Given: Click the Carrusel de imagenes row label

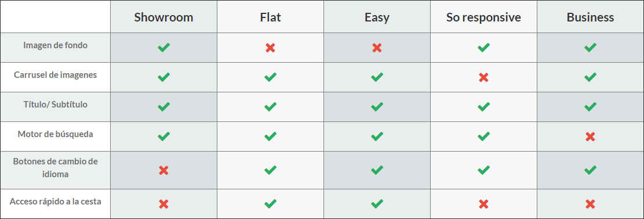Looking at the screenshot, I should [x=56, y=75].
